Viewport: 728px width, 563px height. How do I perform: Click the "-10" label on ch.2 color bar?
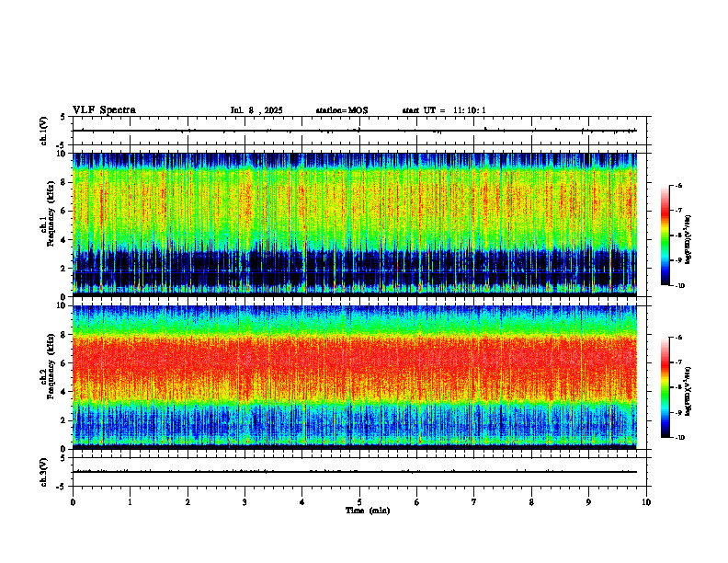click(680, 438)
